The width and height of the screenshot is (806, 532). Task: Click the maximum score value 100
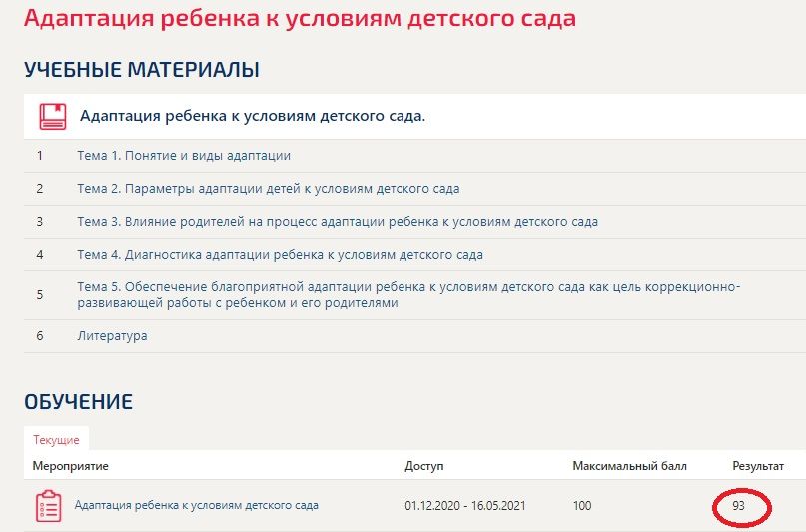coord(582,506)
